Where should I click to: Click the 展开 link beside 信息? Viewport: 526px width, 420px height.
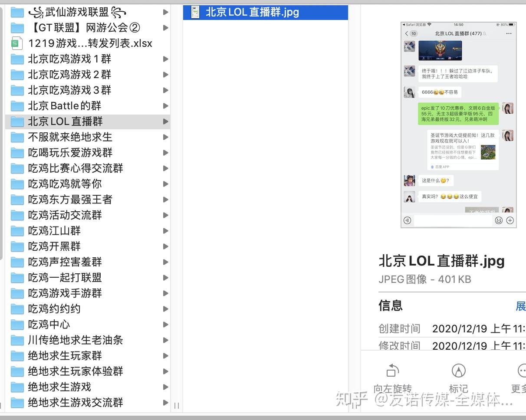521,306
